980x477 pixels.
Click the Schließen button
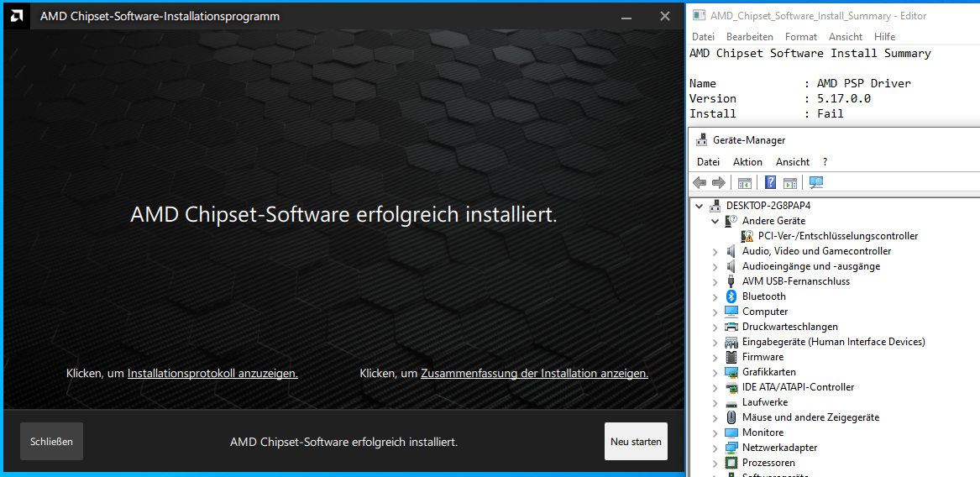[x=51, y=442]
